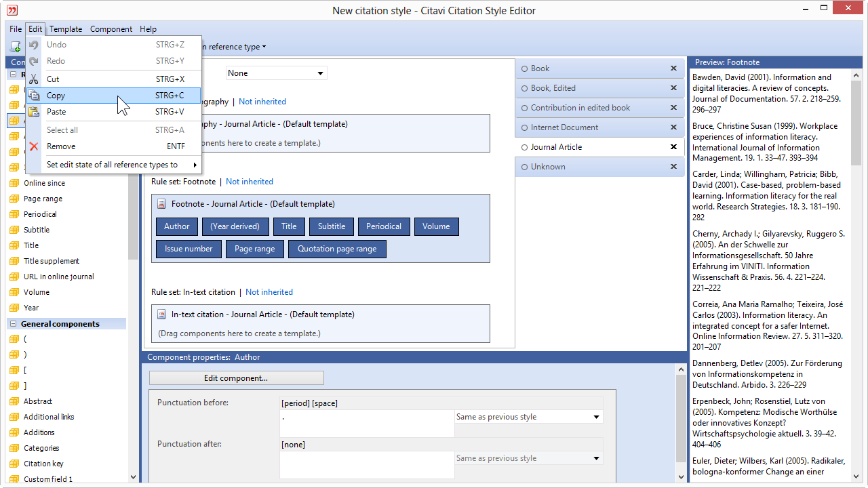Toggle the Internet Document edit-state circle

pos(524,127)
